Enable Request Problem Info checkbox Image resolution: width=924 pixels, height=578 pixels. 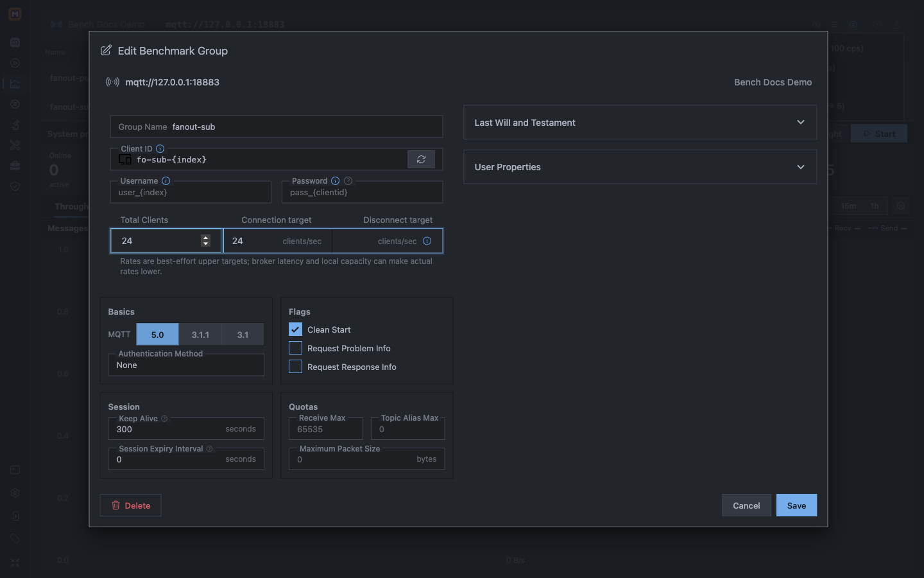(x=295, y=348)
